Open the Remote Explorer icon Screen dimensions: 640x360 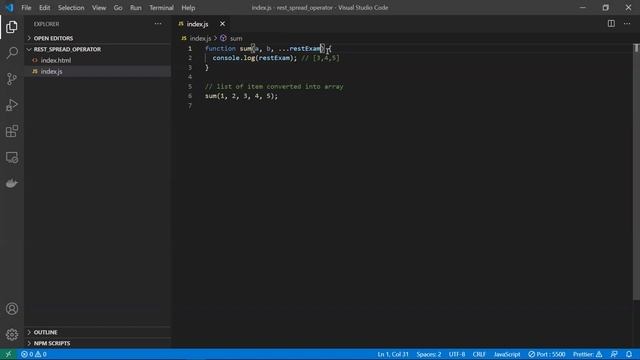coord(12,157)
